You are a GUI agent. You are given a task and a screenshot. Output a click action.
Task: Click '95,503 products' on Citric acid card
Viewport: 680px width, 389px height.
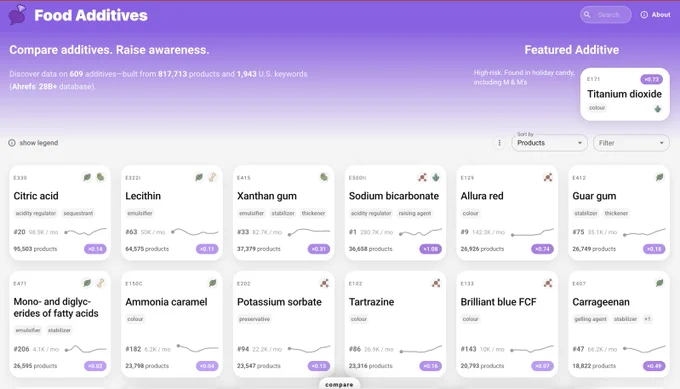coord(35,249)
